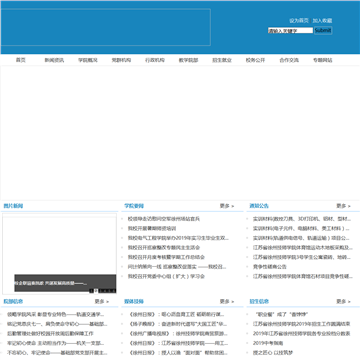
Task: Open the 新闻资讯 menu
Action: 54,60
